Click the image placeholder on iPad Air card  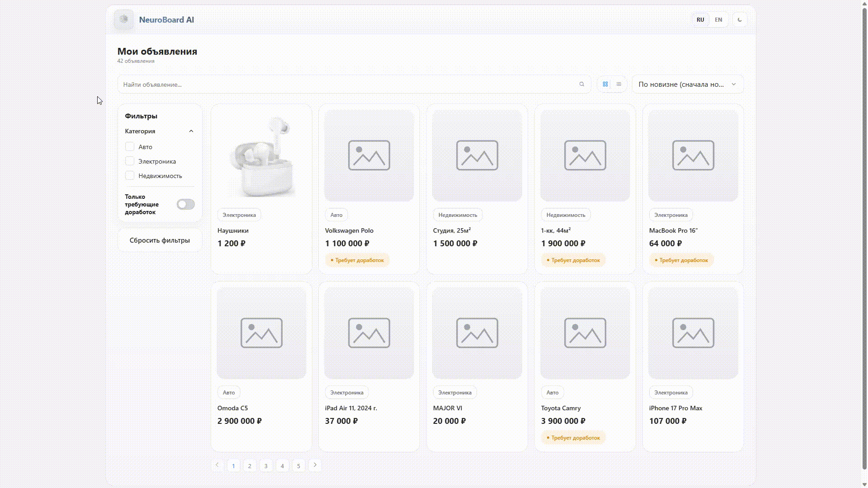pyautogui.click(x=369, y=333)
